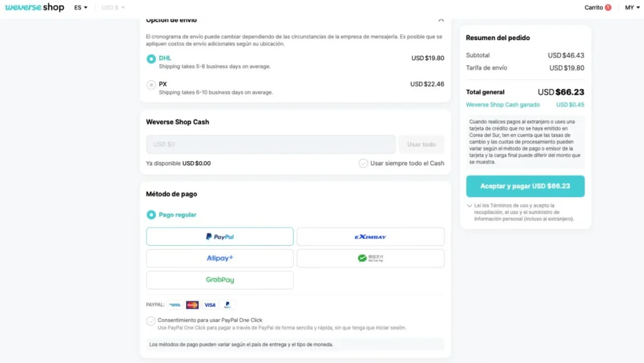The height and width of the screenshot is (363, 644).
Task: Choose PayPal as payment method
Action: (219, 237)
